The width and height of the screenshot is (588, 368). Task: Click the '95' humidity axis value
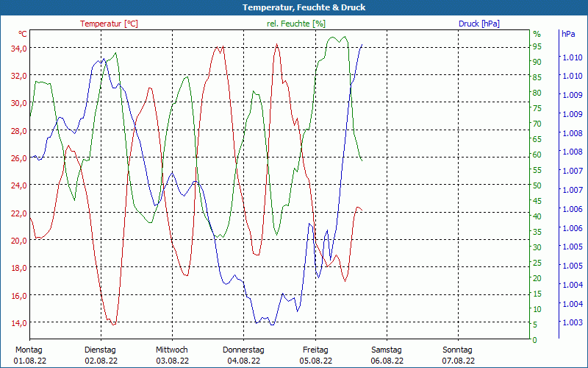tap(537, 46)
